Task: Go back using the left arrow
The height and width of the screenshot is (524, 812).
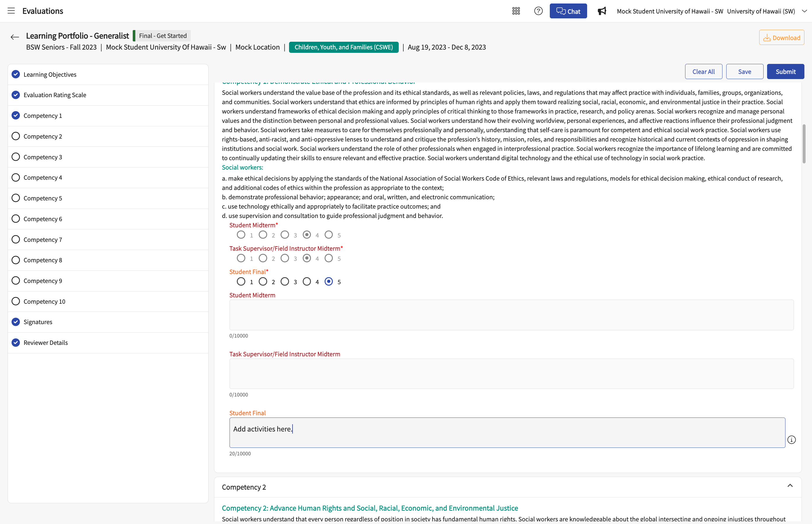Action: pos(15,37)
